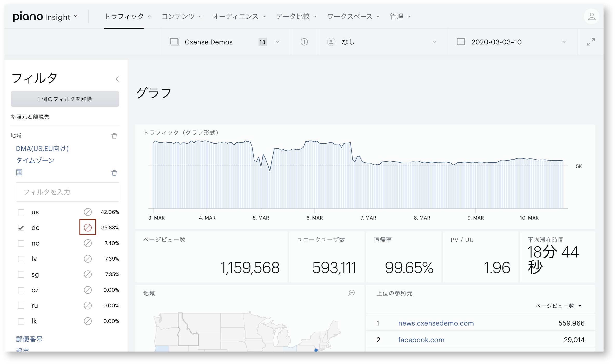Viewport: 616px width, 364px height.
Task: Check the 'lv' country checkbox
Action: (21, 259)
